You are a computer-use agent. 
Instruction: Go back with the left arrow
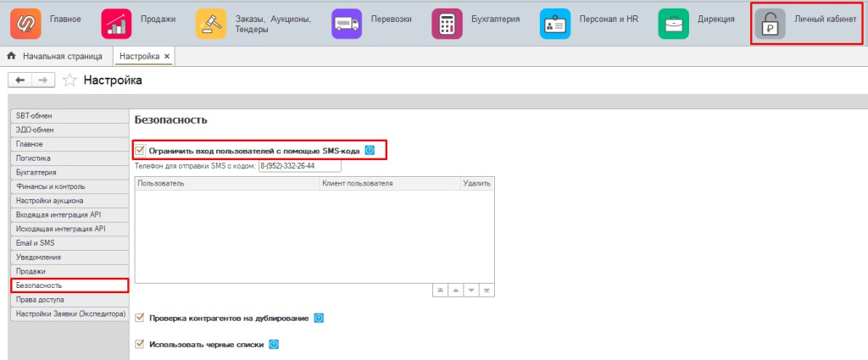20,80
